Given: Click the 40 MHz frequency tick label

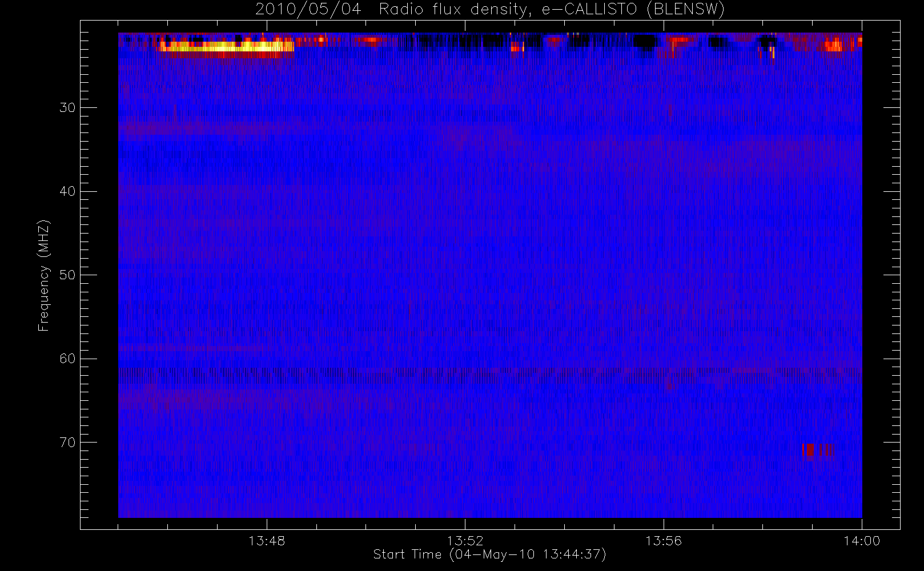Looking at the screenshot, I should point(67,191).
